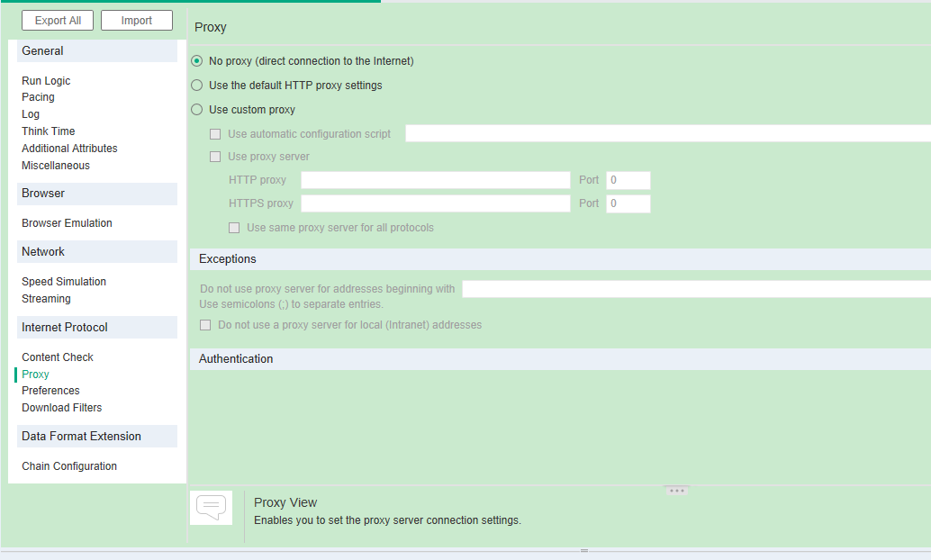
Task: Choose Use the default HTTP proxy settings
Action: [197, 86]
